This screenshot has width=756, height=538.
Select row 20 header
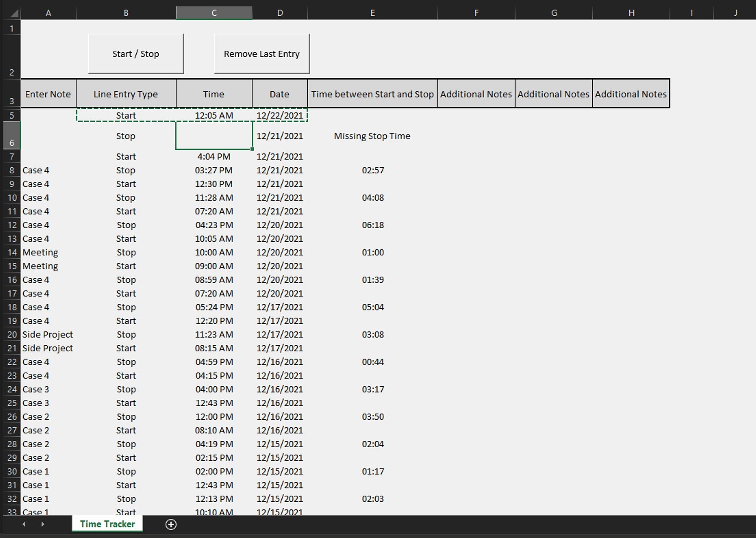pos(12,334)
